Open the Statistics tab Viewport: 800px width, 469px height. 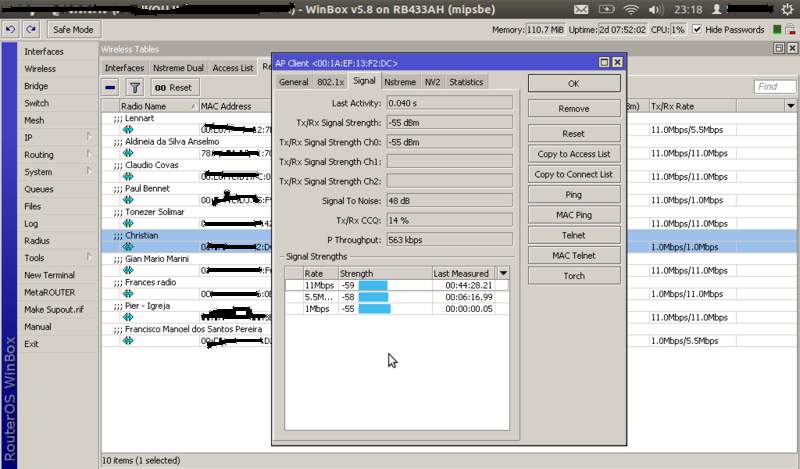[466, 82]
